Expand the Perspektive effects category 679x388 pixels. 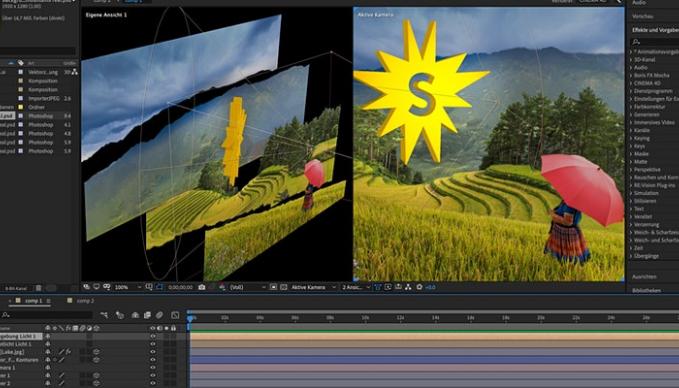[631, 170]
